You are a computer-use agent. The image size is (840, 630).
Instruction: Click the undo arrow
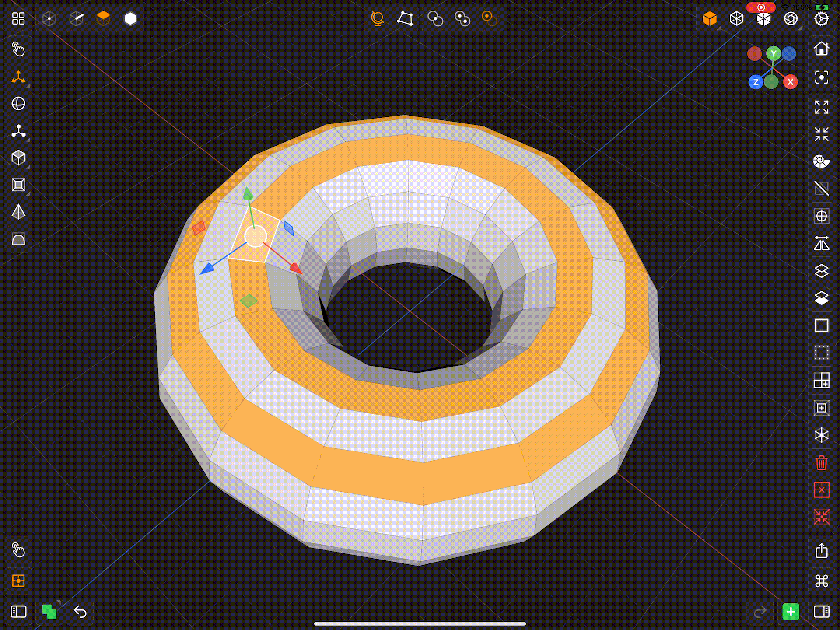pyautogui.click(x=80, y=612)
